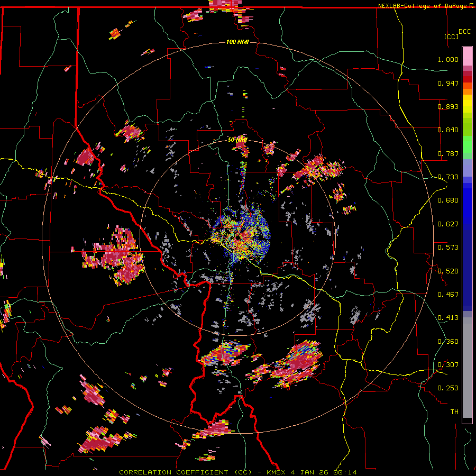Click the 100 NMI range ring label

tap(237, 42)
